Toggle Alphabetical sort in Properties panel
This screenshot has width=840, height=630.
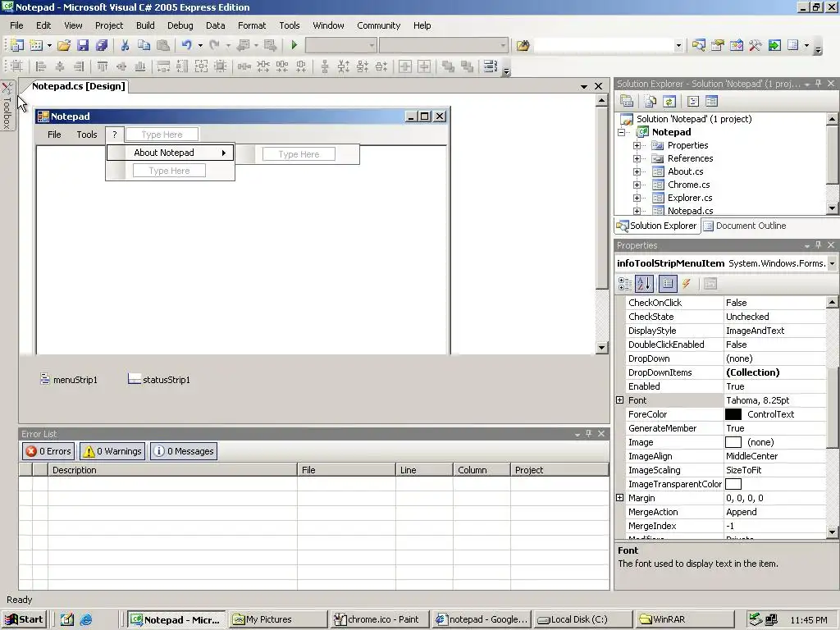point(645,284)
